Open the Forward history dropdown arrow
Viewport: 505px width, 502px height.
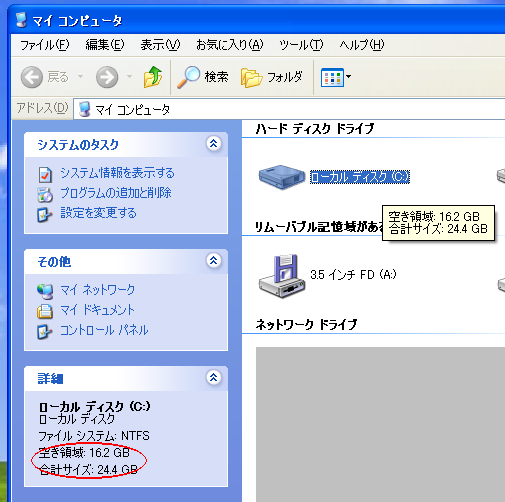[129, 77]
